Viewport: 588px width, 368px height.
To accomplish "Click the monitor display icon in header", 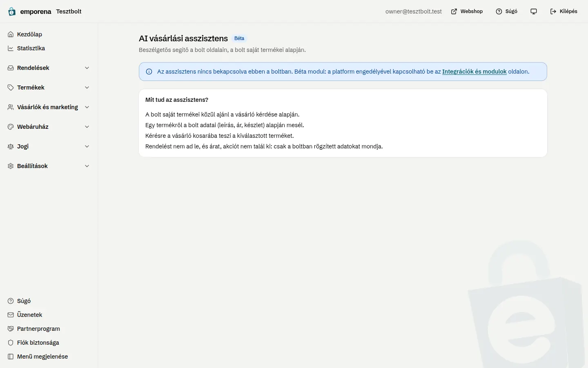I will pyautogui.click(x=534, y=11).
